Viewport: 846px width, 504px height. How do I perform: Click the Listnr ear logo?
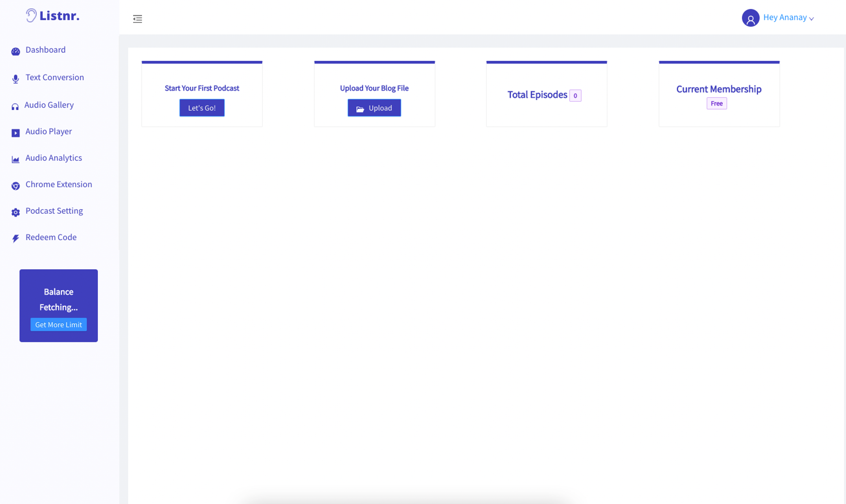(x=31, y=15)
